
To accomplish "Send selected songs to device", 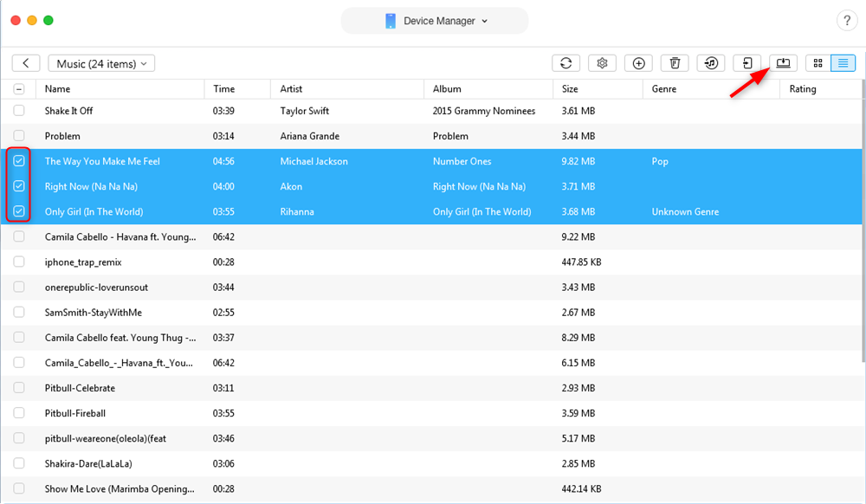I will pos(746,62).
